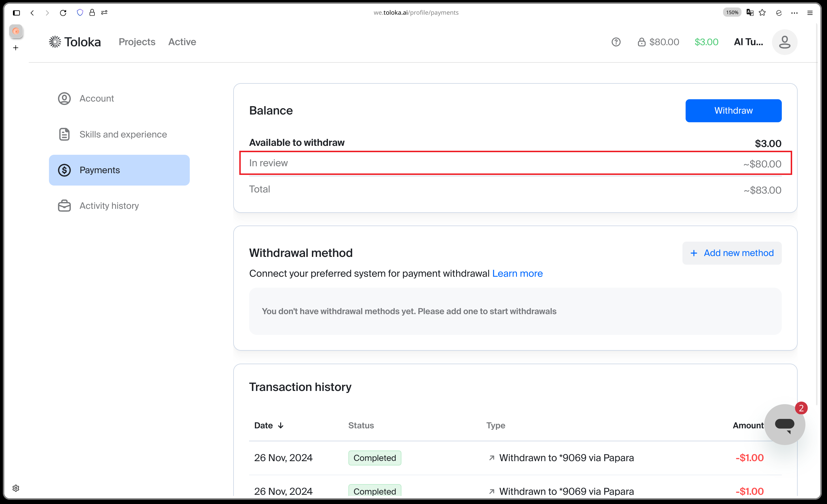The image size is (827, 504).
Task: Sort by Date column arrow
Action: point(280,425)
